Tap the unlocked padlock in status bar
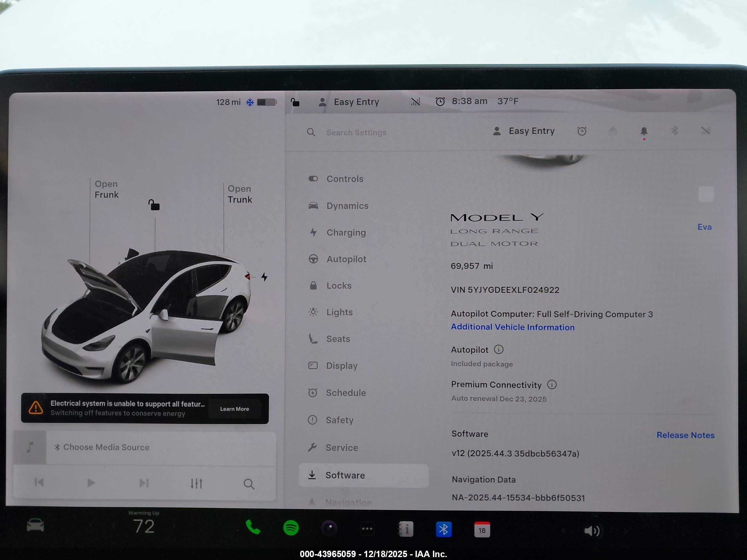747x560 pixels. point(295,102)
